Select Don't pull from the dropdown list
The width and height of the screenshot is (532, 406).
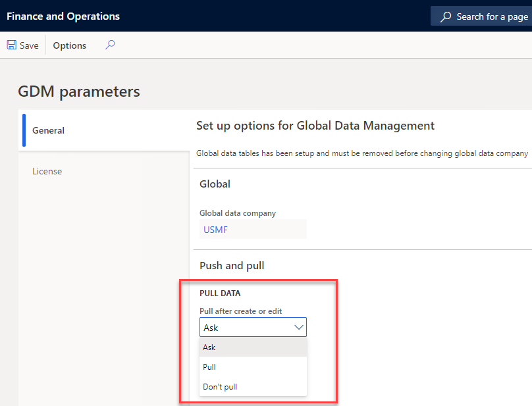pos(218,386)
